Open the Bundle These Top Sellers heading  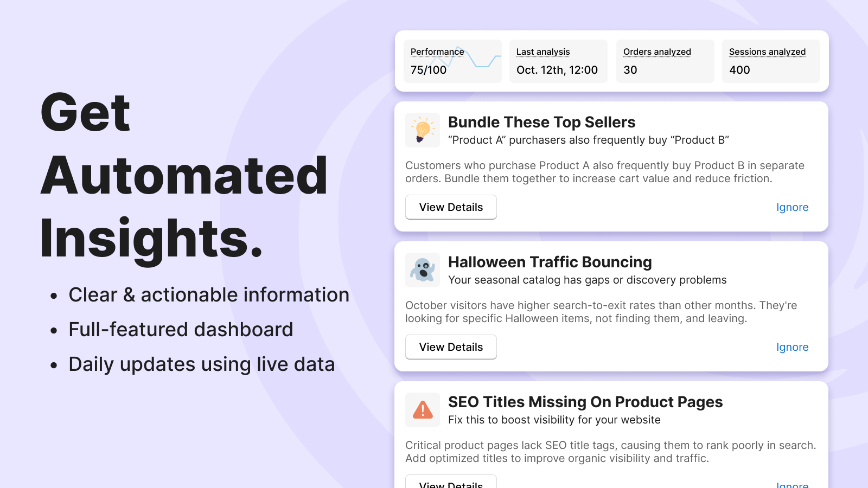click(541, 122)
